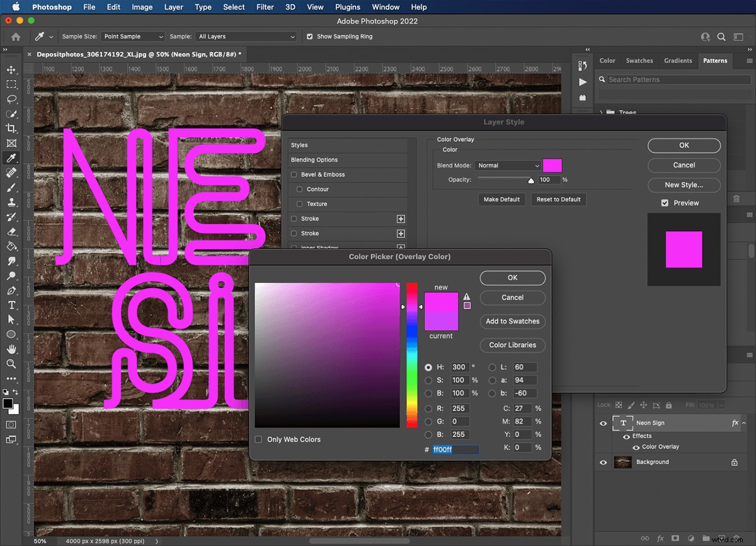Screen dimensions: 756x546
Task: Select the Eyedropper tool in the toolbar
Action: click(11, 157)
